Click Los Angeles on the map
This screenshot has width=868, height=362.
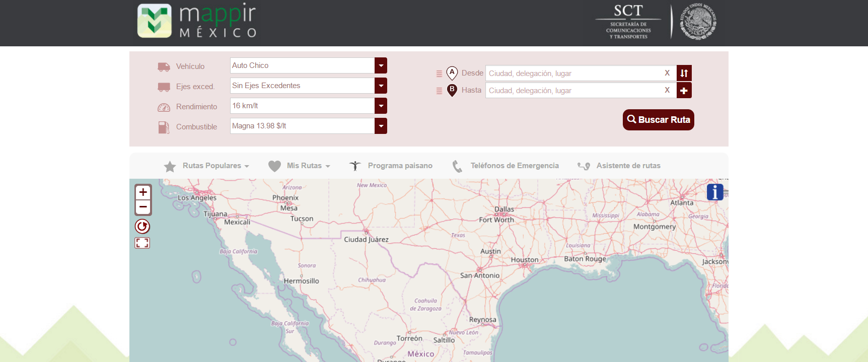tap(197, 198)
